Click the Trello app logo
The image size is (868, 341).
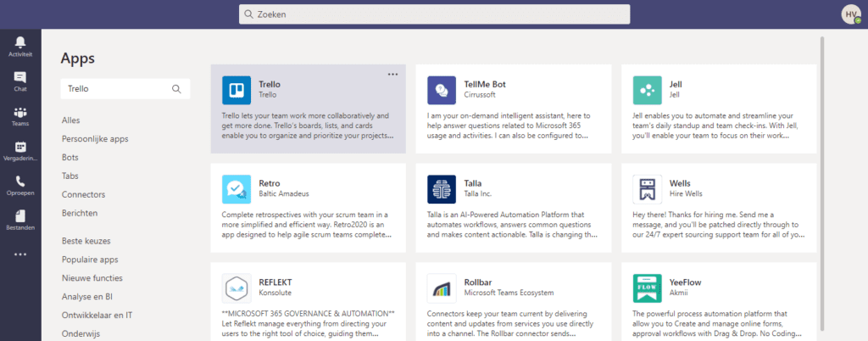[x=236, y=90]
